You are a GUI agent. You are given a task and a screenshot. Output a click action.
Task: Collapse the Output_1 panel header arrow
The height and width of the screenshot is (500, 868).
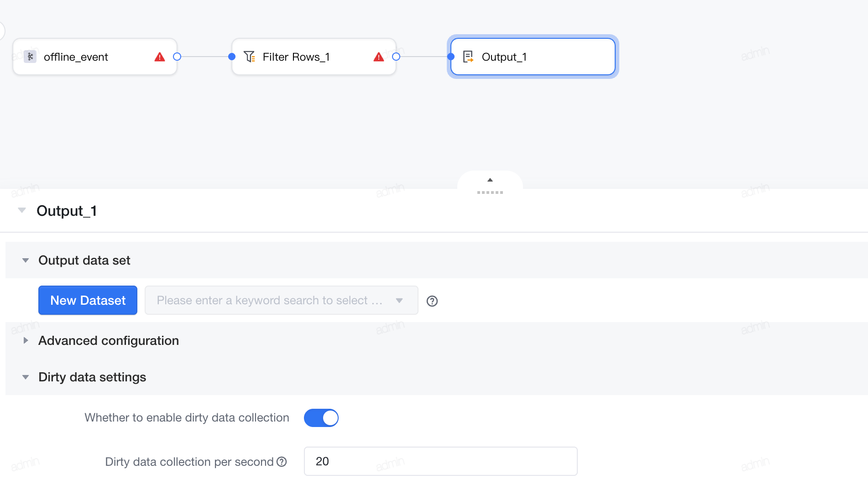[22, 210]
